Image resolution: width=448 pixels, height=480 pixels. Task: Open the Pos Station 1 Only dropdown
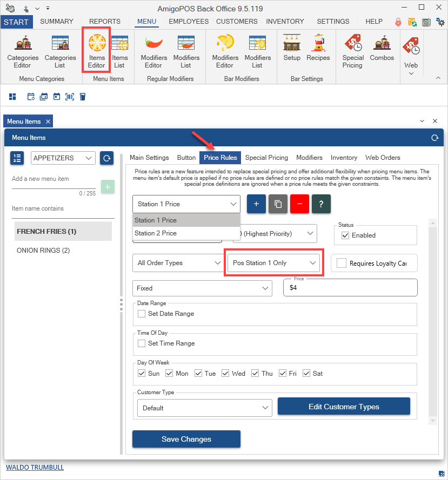coord(274,263)
